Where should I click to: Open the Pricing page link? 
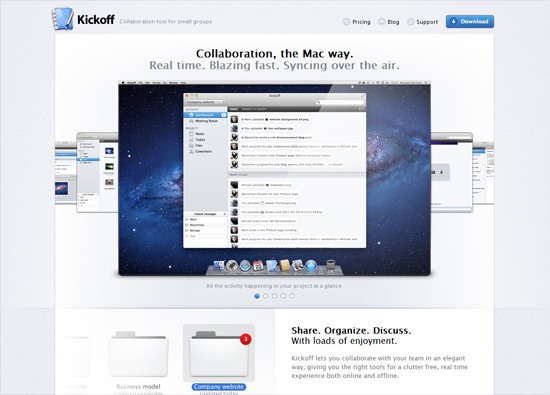tap(357, 22)
